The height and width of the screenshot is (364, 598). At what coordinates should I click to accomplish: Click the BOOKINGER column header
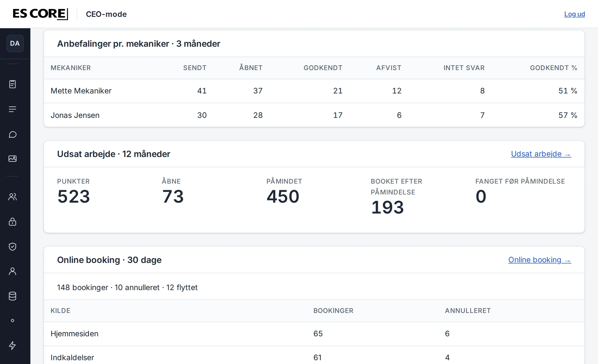click(x=333, y=311)
